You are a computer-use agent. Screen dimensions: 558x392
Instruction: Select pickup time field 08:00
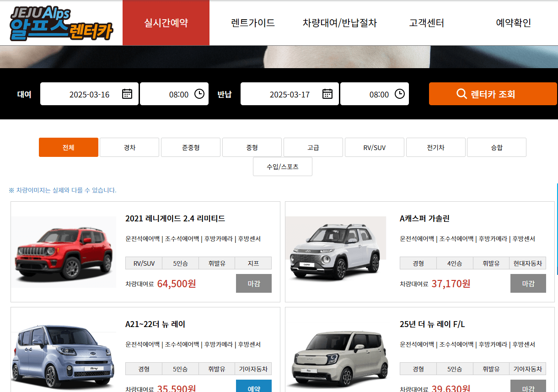click(x=174, y=94)
